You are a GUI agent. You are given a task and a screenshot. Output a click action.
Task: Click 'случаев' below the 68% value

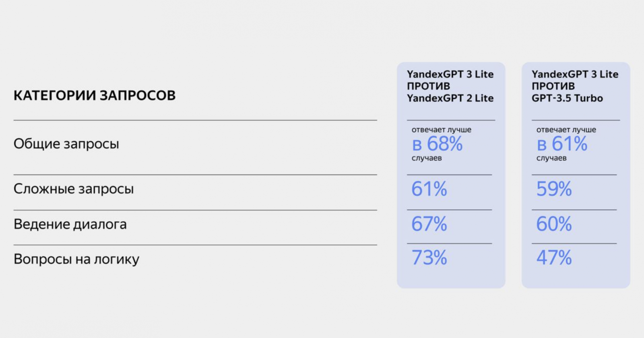427,158
